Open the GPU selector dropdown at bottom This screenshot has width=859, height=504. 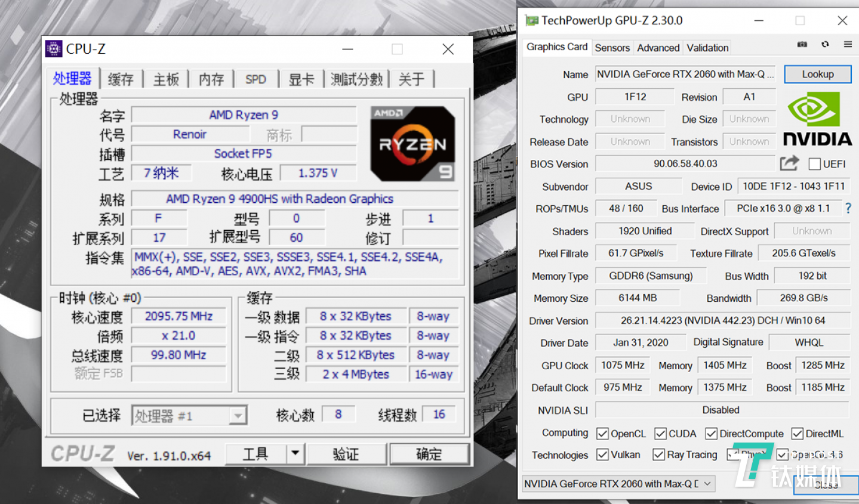click(707, 484)
